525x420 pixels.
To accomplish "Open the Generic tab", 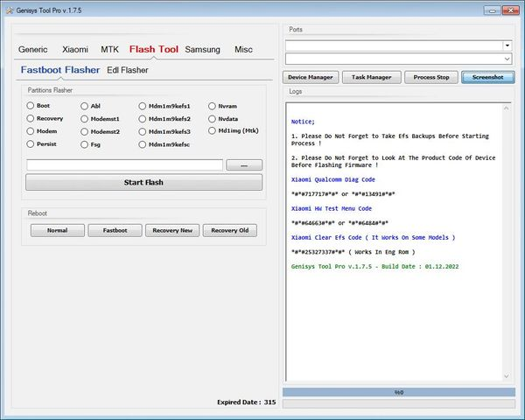I will (x=33, y=50).
